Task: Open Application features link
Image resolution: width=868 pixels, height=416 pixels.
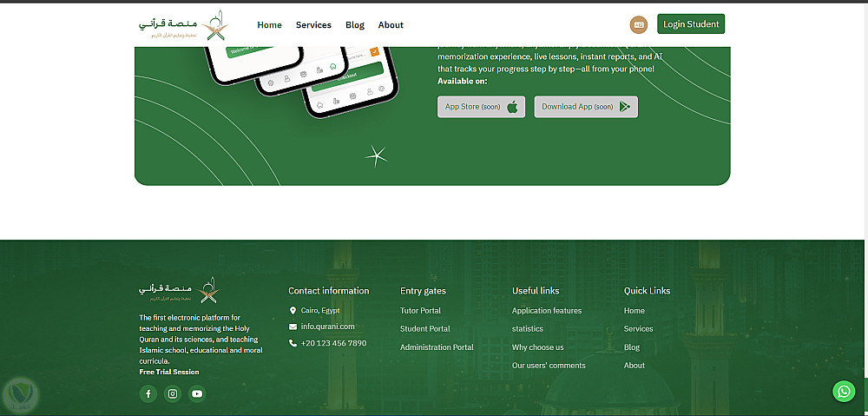Action: pos(547,311)
